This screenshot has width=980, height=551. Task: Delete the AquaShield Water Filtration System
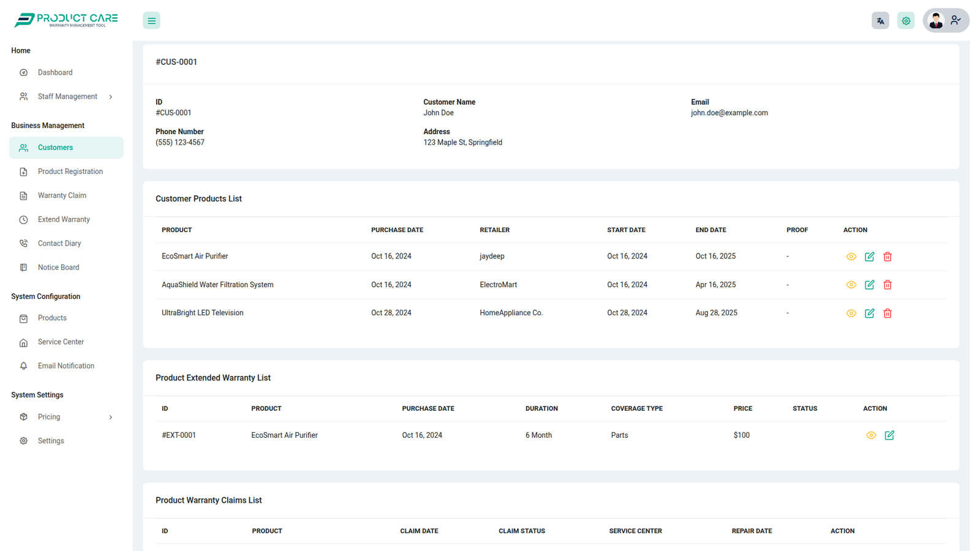pyautogui.click(x=888, y=285)
